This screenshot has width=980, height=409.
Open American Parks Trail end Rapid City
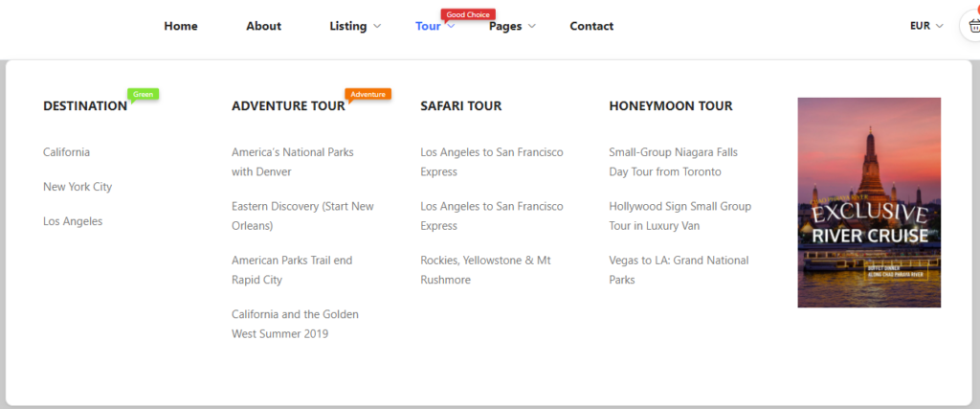tap(292, 270)
